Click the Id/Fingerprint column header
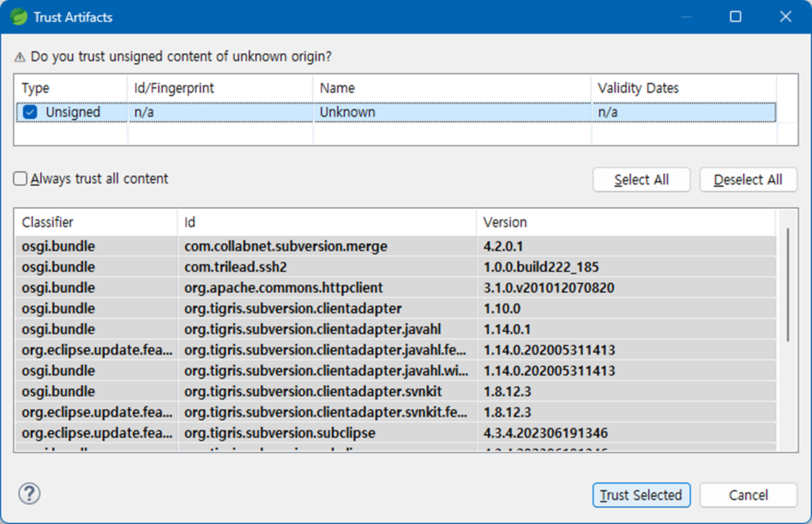The width and height of the screenshot is (812, 524). coord(220,88)
